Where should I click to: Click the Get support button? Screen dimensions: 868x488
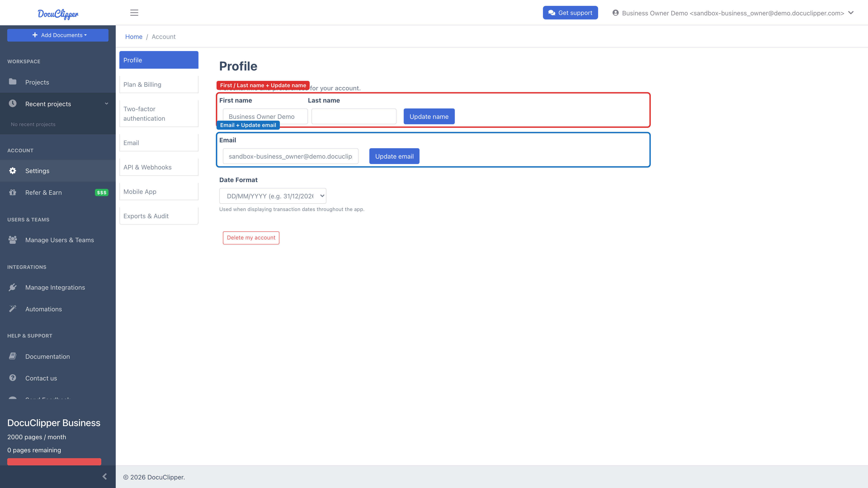coord(570,13)
